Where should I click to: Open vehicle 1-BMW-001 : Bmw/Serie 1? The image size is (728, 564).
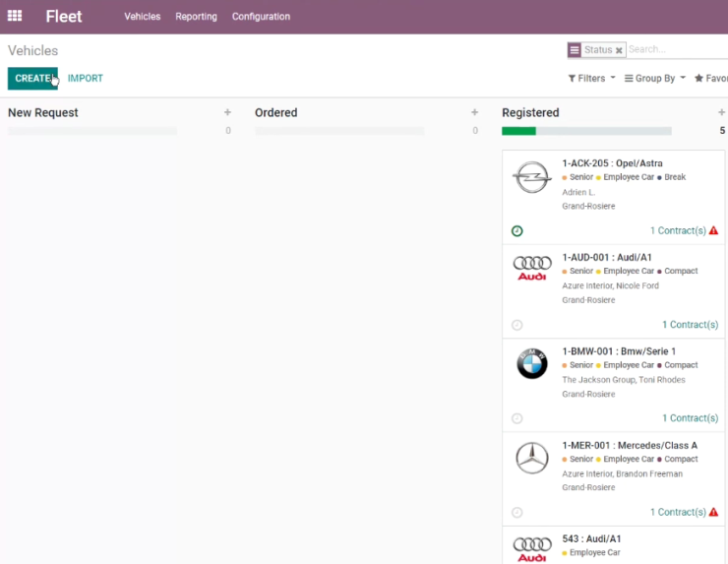[619, 351]
